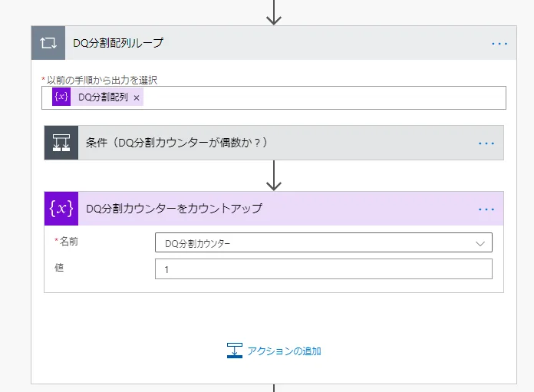Select the DQ分割配列 token text
Screen dimensions: 534x392
tap(103, 97)
